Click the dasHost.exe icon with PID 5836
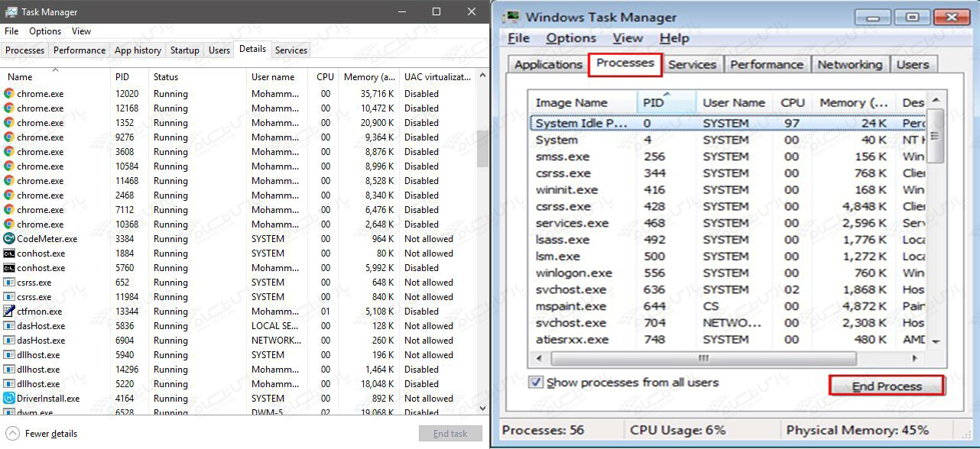This screenshot has height=449, width=980. (9, 326)
